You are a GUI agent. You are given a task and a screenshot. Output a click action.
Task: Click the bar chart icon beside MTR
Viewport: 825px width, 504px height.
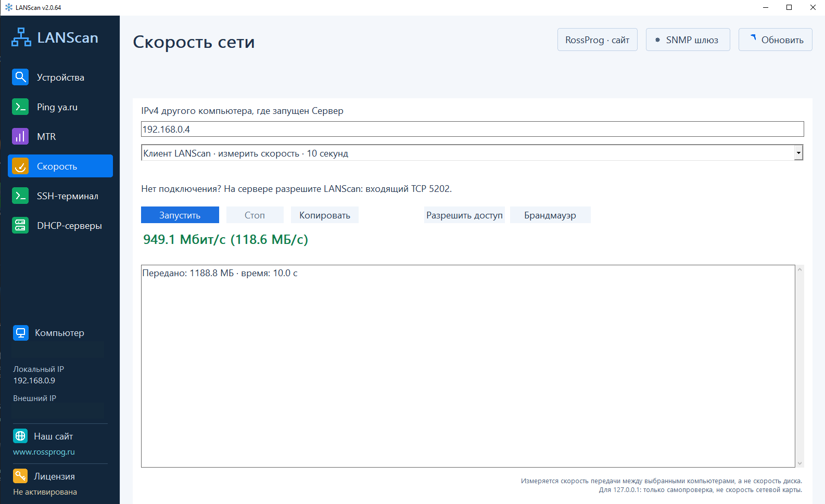pos(20,136)
